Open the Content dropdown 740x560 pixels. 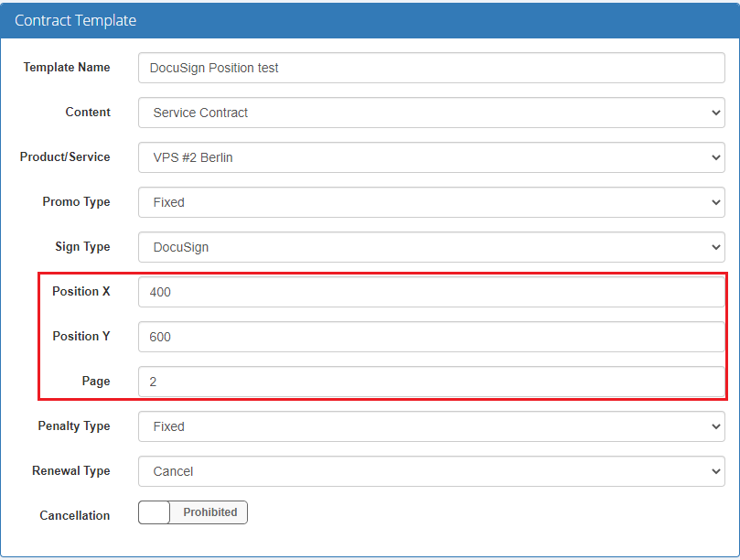pyautogui.click(x=432, y=113)
